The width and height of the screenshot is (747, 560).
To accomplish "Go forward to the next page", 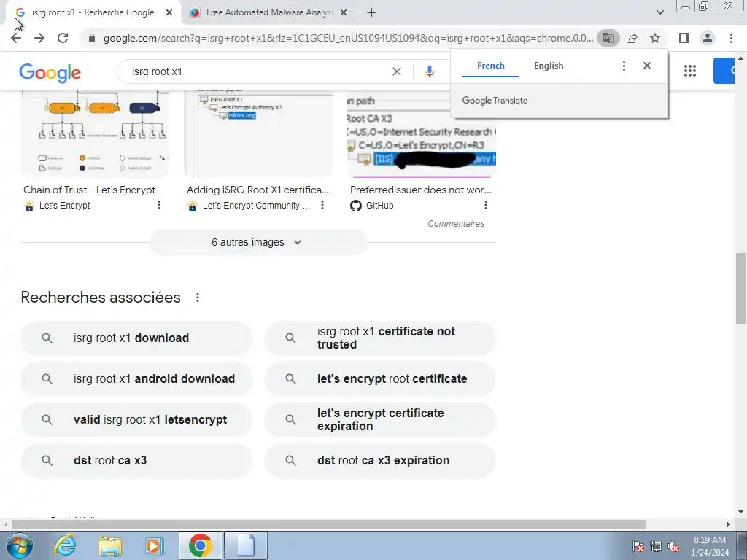I will [39, 38].
